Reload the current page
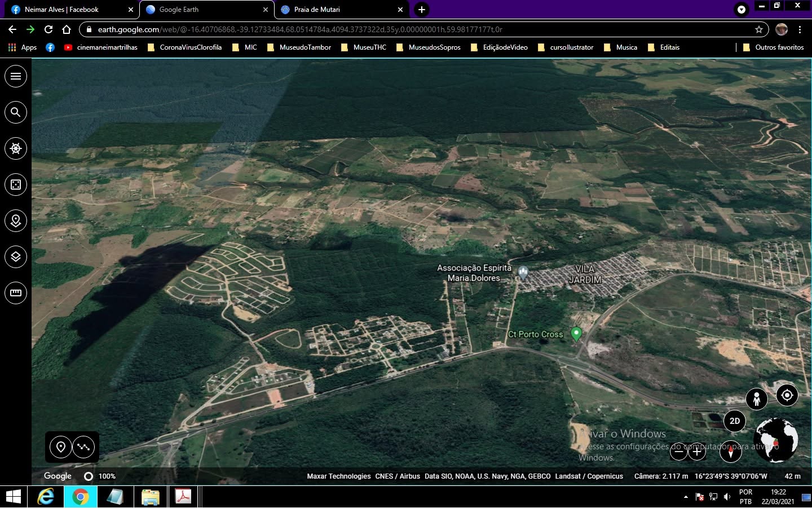Viewport: 812px width, 508px height. [x=48, y=29]
